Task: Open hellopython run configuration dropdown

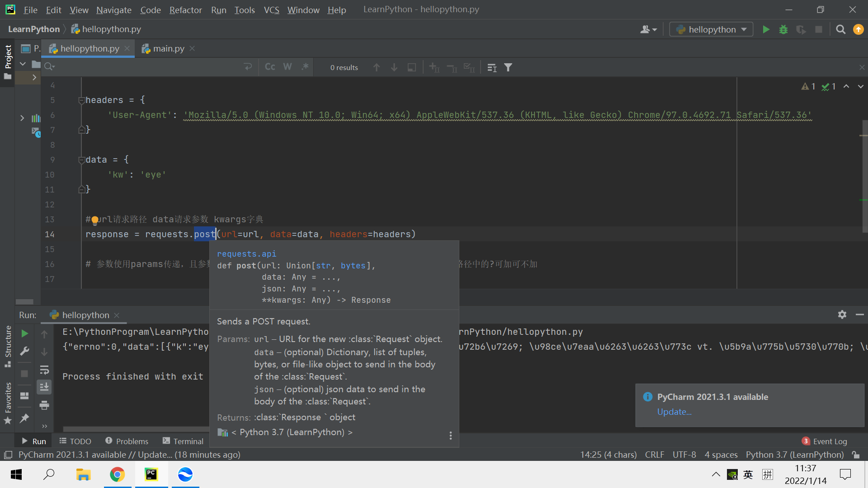Action: click(711, 30)
